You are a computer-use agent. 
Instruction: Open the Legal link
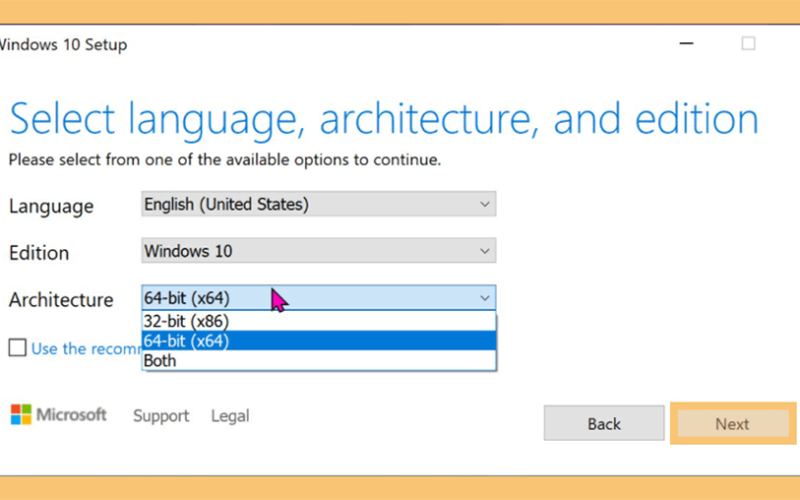pos(230,416)
